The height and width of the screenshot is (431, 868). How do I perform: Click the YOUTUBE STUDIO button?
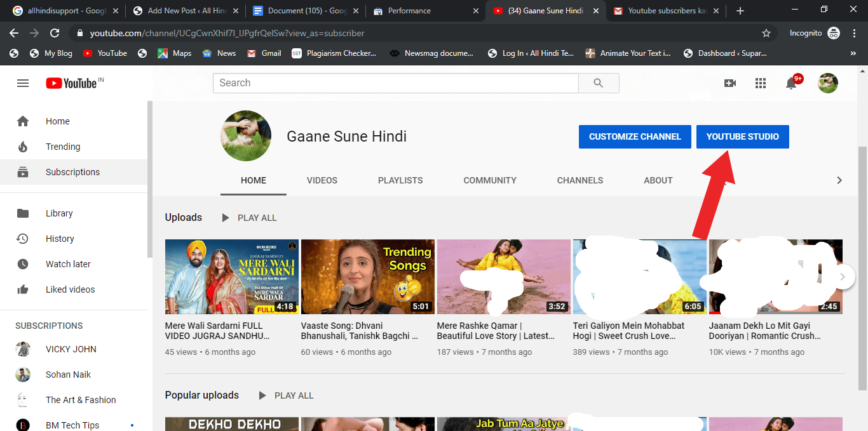pos(743,136)
